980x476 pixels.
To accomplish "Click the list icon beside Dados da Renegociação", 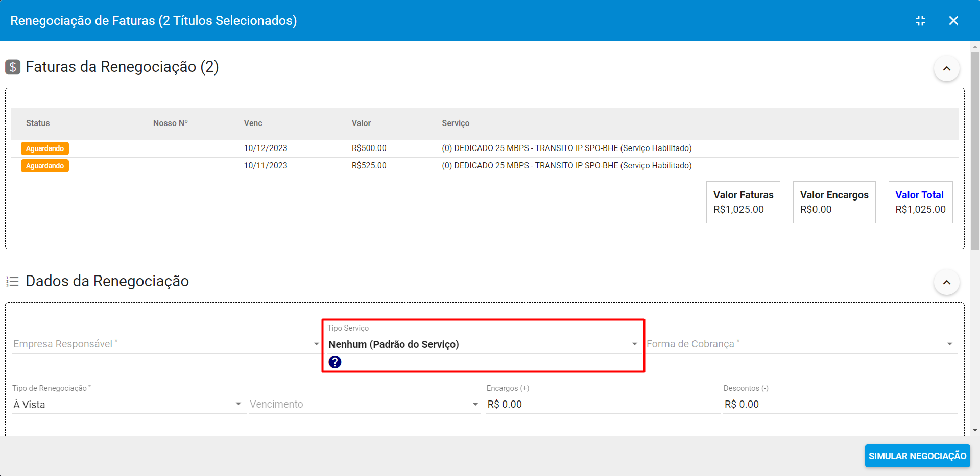I will [13, 281].
